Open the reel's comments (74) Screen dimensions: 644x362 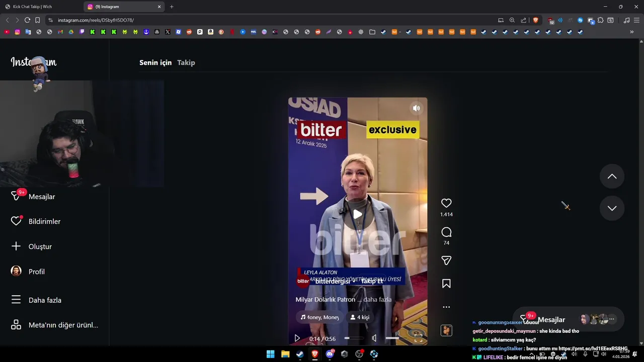[x=446, y=232]
